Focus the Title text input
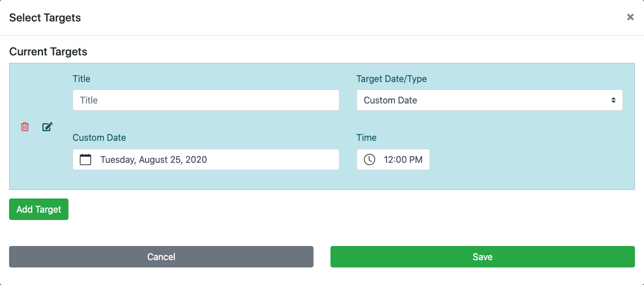The width and height of the screenshot is (644, 285). 206,100
